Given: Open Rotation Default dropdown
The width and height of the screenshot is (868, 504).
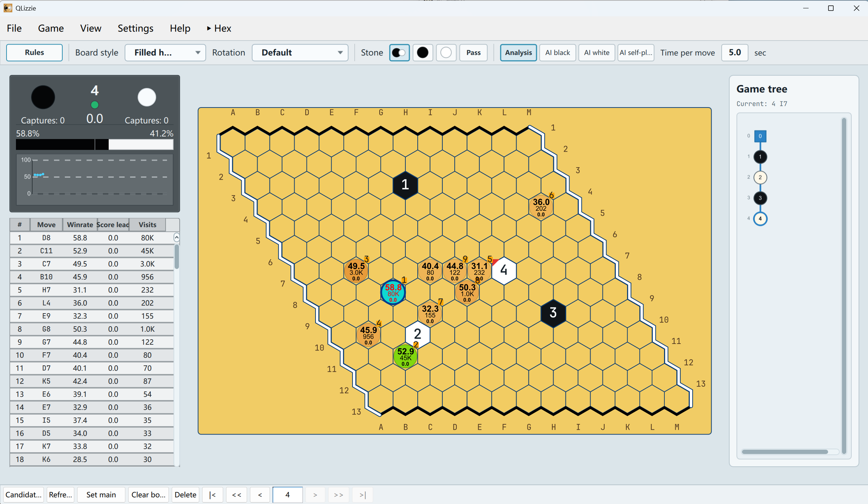Looking at the screenshot, I should 300,52.
